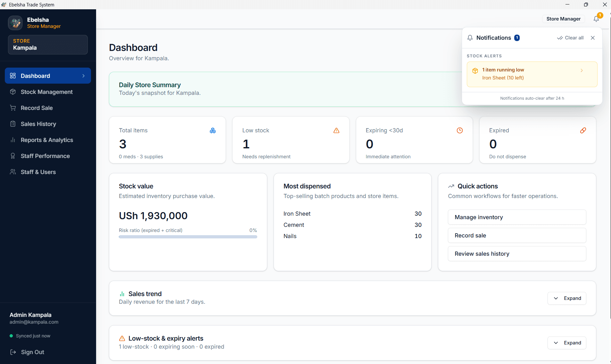Minimize the Ebelsha Trade System window
The width and height of the screenshot is (611, 364).
coord(567,4)
